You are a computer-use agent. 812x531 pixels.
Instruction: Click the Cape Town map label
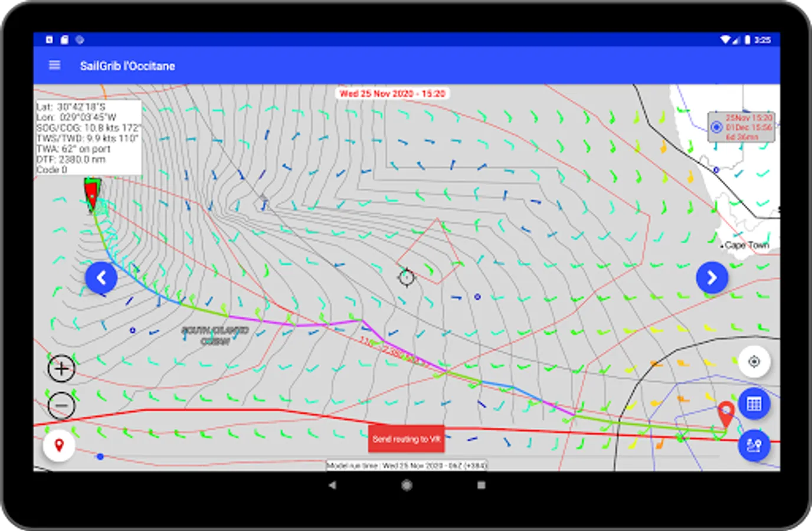pyautogui.click(x=746, y=245)
